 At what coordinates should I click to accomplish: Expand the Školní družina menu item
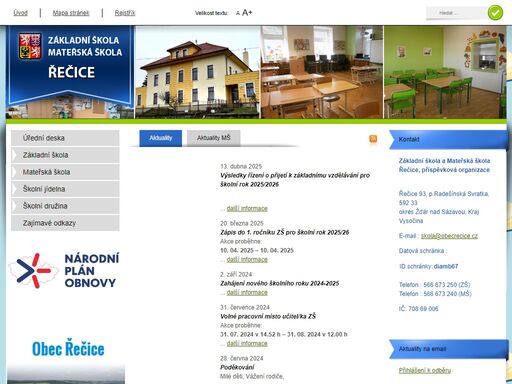[65, 206]
